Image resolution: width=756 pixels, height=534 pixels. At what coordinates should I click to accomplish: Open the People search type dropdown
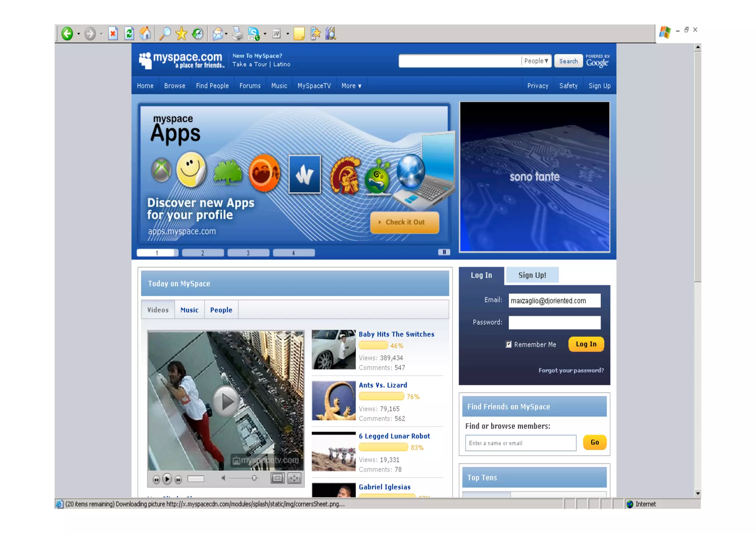pos(536,61)
